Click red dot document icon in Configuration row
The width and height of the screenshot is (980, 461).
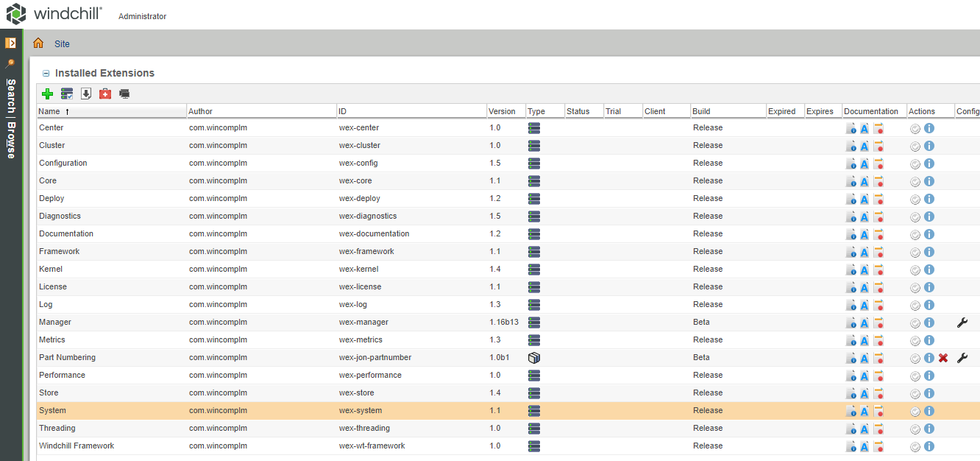coord(878,163)
